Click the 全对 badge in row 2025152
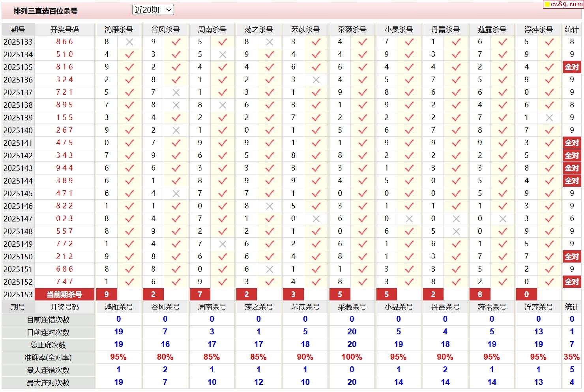Image resolution: width=584 pixels, height=392 pixels. point(572,282)
